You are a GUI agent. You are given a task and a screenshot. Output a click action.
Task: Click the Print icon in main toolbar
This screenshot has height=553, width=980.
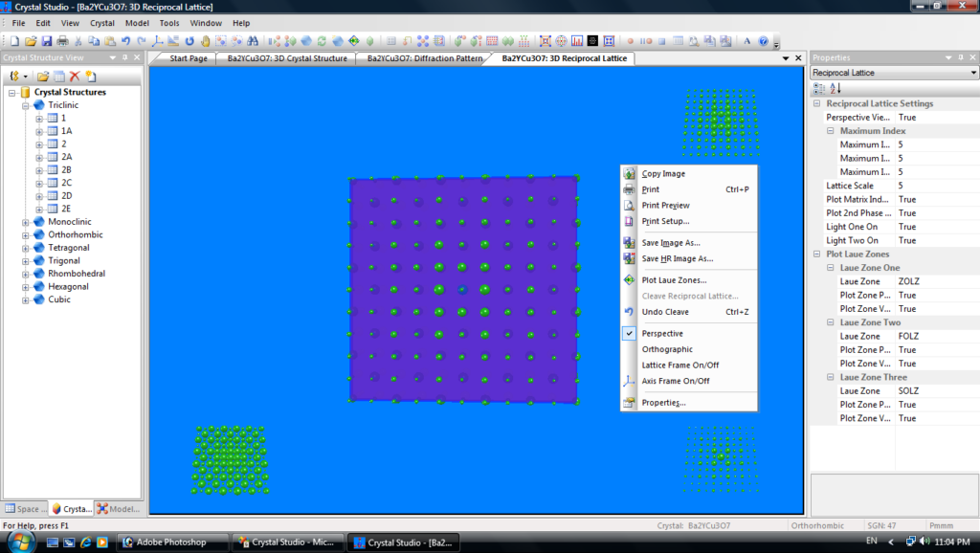point(62,41)
